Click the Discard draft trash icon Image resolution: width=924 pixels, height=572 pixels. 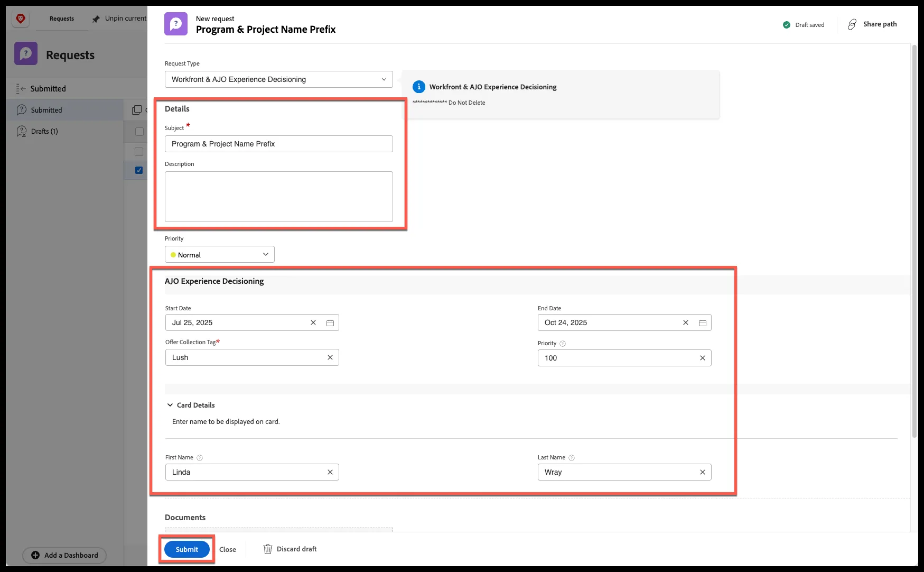tap(268, 549)
